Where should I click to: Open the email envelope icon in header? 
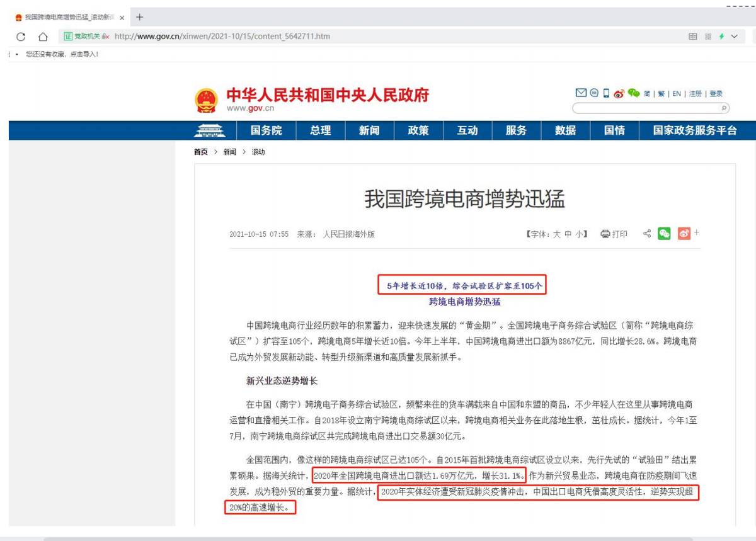[x=581, y=93]
